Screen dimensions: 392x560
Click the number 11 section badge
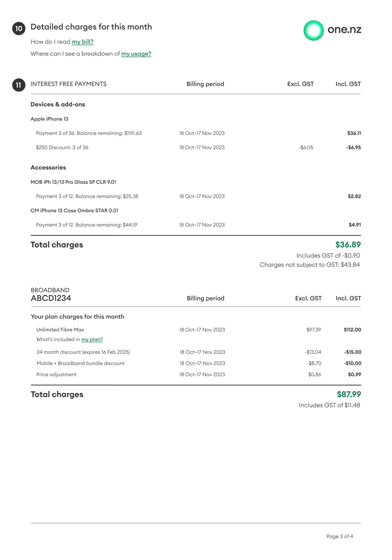[19, 85]
